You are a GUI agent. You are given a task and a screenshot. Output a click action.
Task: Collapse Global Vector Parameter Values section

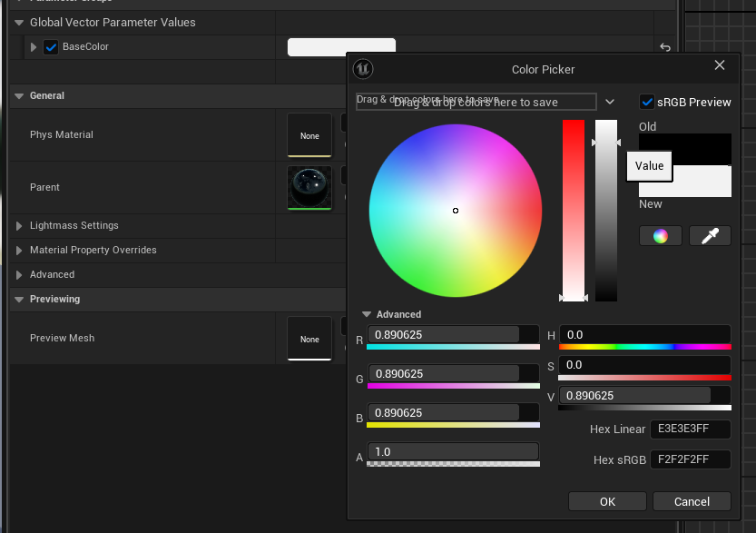click(19, 23)
